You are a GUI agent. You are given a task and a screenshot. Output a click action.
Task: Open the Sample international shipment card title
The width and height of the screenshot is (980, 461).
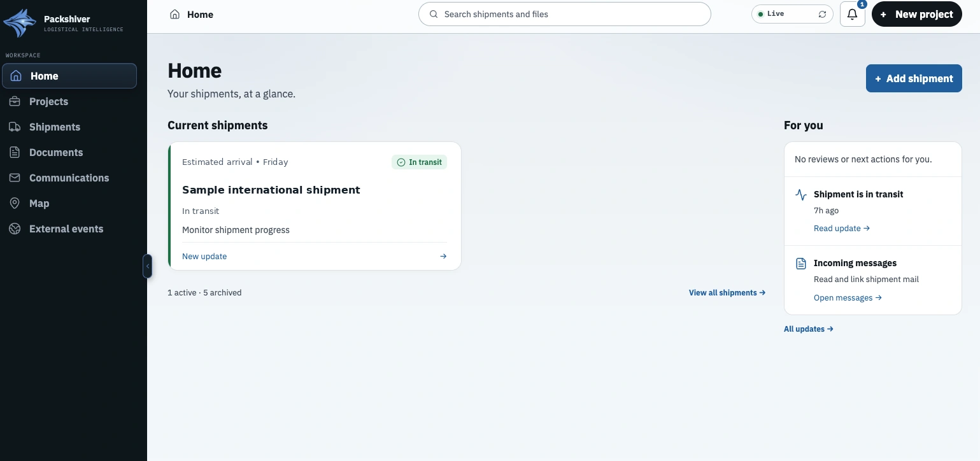pyautogui.click(x=271, y=190)
